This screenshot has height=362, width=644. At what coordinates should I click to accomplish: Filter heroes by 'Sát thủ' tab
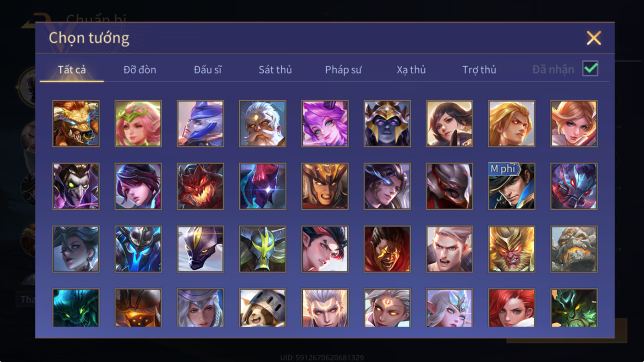tap(275, 69)
